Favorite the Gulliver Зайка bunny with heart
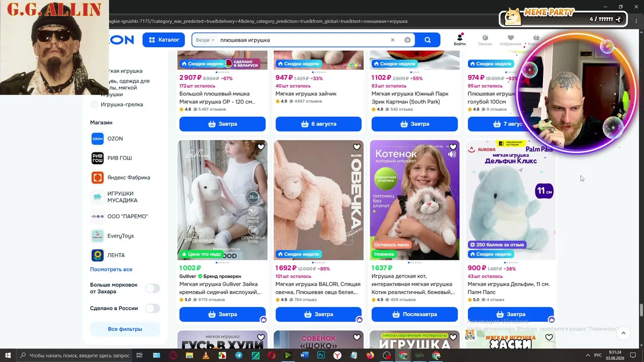Viewport: 644px width, 362px height. click(261, 147)
